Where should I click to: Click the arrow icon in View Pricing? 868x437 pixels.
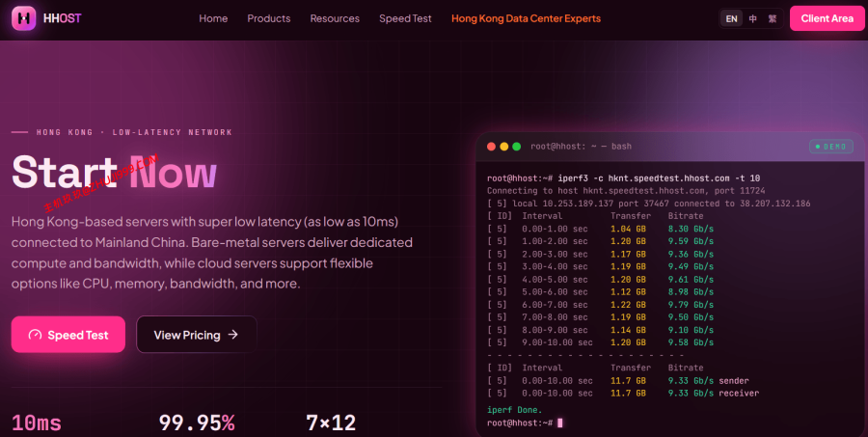tap(233, 335)
